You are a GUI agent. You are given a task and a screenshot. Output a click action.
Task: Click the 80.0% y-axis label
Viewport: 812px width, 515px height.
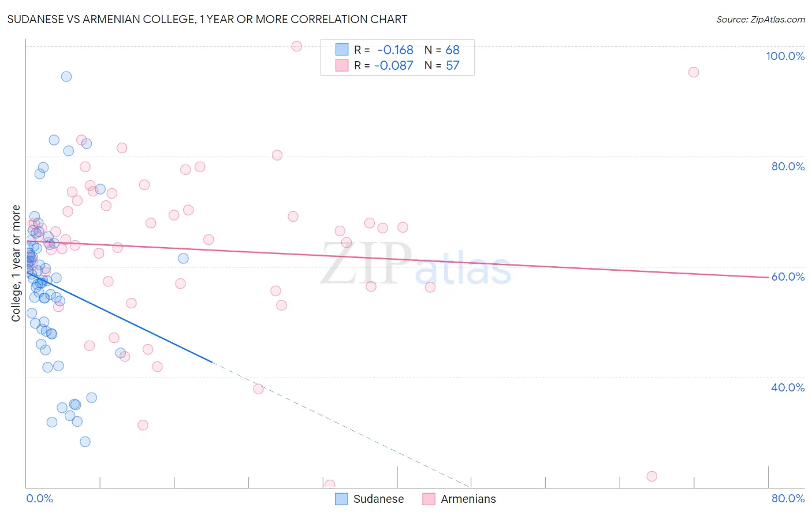coord(788,166)
